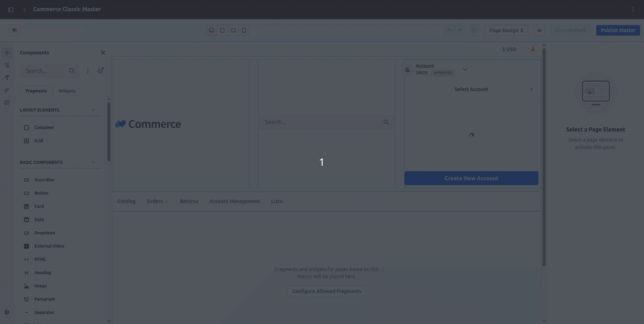Select the landscape phone viewport icon
The width and height of the screenshot is (644, 324).
point(233,30)
